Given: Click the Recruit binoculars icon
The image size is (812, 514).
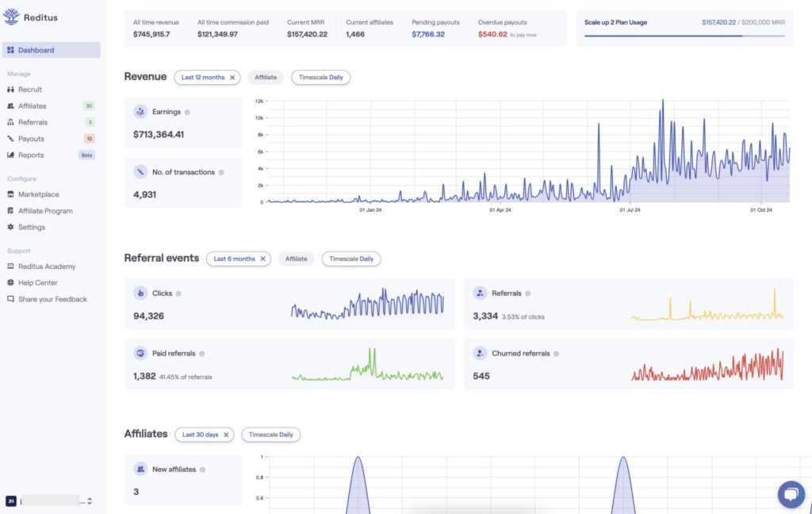Looking at the screenshot, I should click(x=10, y=90).
